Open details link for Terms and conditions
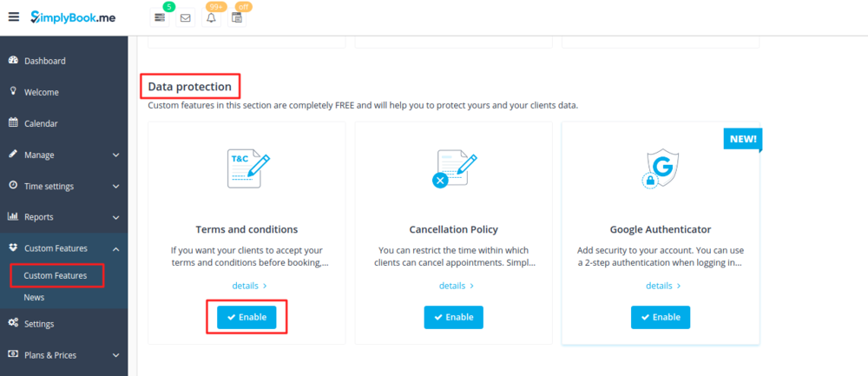 click(248, 285)
